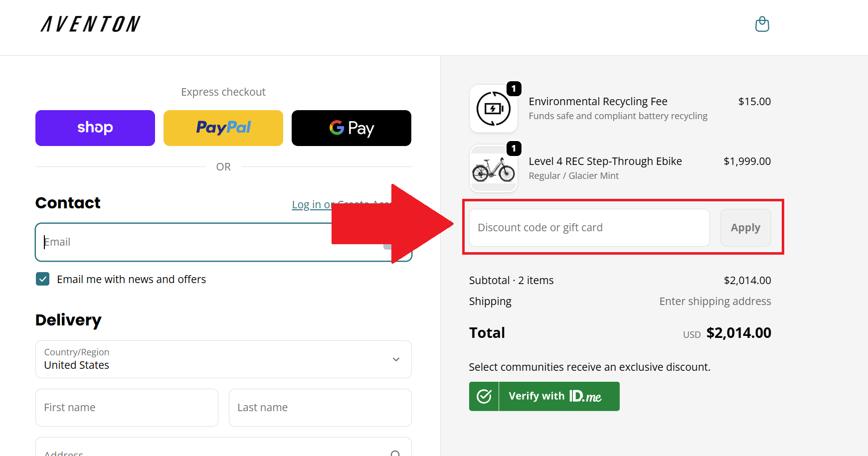
Task: Click the Last name field
Action: pyautogui.click(x=320, y=408)
